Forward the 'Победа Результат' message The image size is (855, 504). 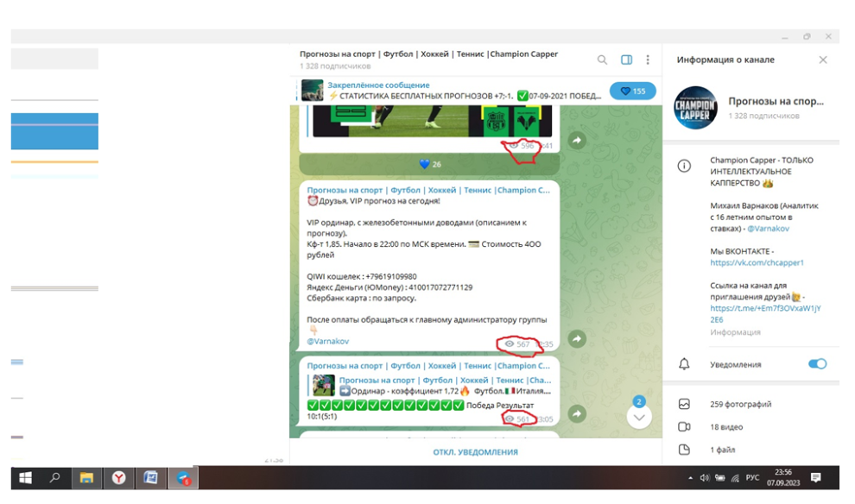577,414
